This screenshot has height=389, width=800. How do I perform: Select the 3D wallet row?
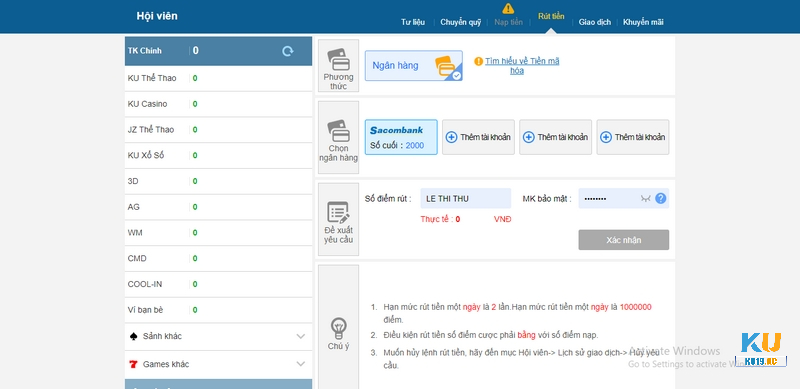pos(218,181)
